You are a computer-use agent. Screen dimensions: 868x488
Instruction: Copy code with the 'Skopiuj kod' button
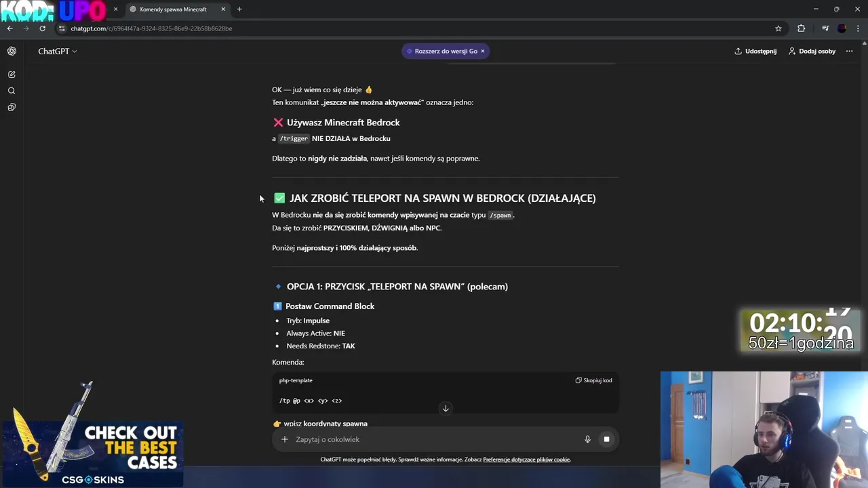(593, 380)
